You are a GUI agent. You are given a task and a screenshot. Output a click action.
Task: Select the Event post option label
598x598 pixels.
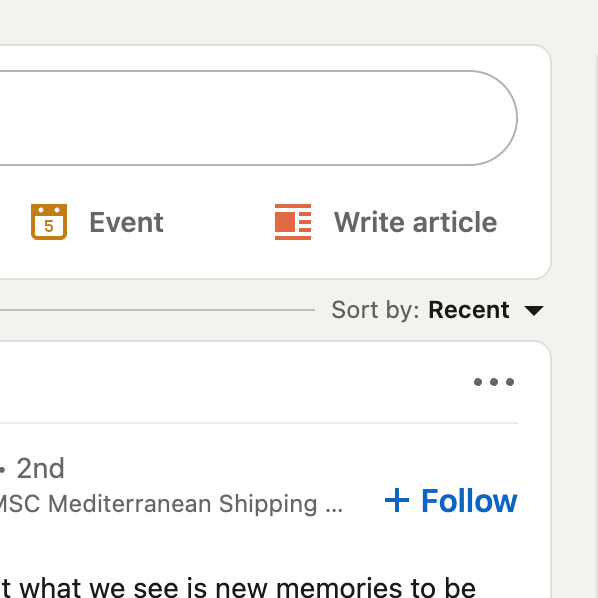126,222
